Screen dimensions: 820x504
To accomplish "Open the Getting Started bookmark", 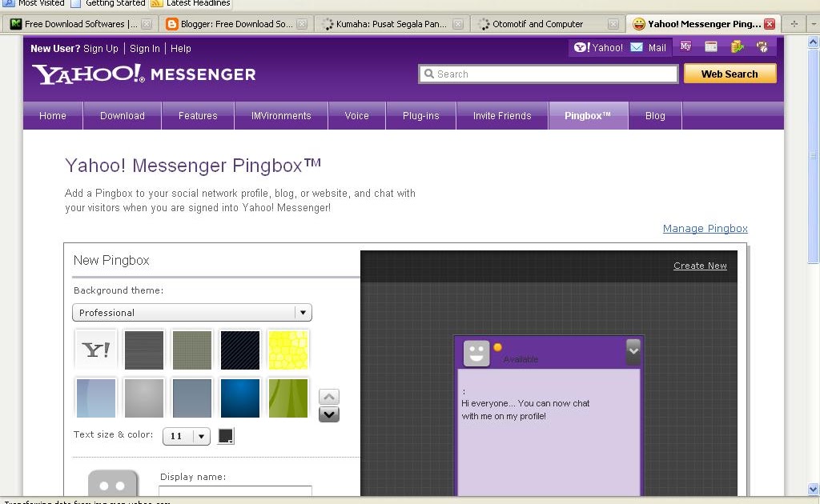I will coord(109,3).
